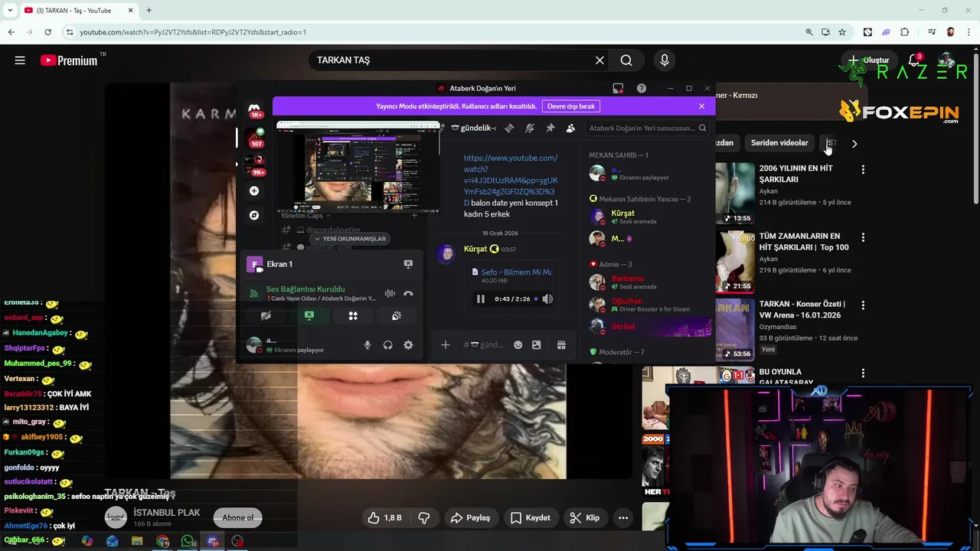Open WhatsApp from the Windows taskbar
The image size is (980, 551).
tap(188, 541)
